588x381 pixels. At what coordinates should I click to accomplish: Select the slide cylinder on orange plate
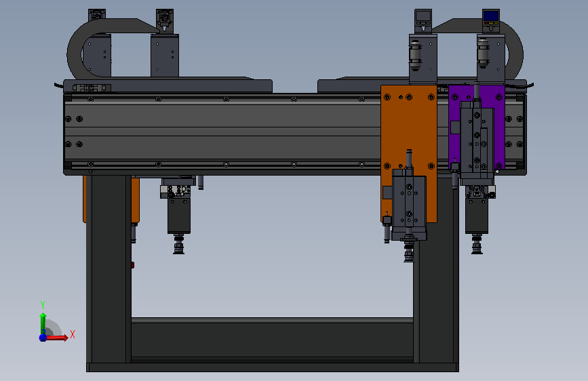click(409, 204)
